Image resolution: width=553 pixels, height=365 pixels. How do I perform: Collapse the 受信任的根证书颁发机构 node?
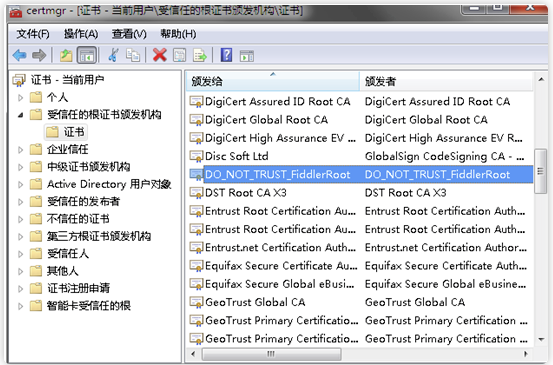pos(20,115)
